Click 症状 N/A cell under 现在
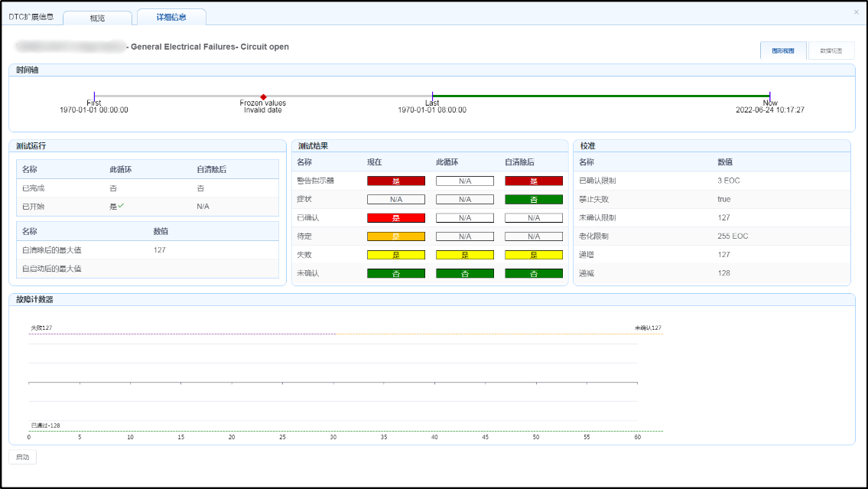868x489 pixels. tap(396, 200)
